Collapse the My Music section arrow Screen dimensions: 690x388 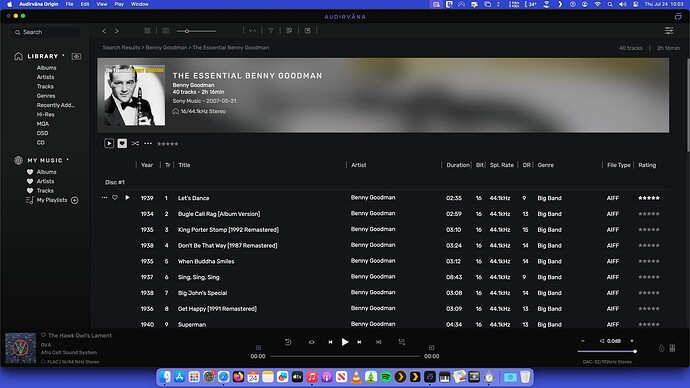pyautogui.click(x=68, y=160)
